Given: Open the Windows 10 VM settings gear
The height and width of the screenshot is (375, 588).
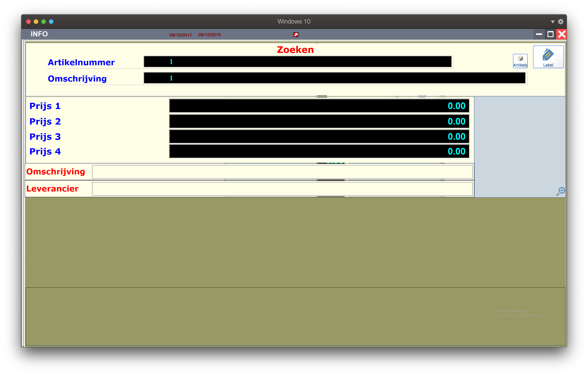Looking at the screenshot, I should [x=561, y=21].
